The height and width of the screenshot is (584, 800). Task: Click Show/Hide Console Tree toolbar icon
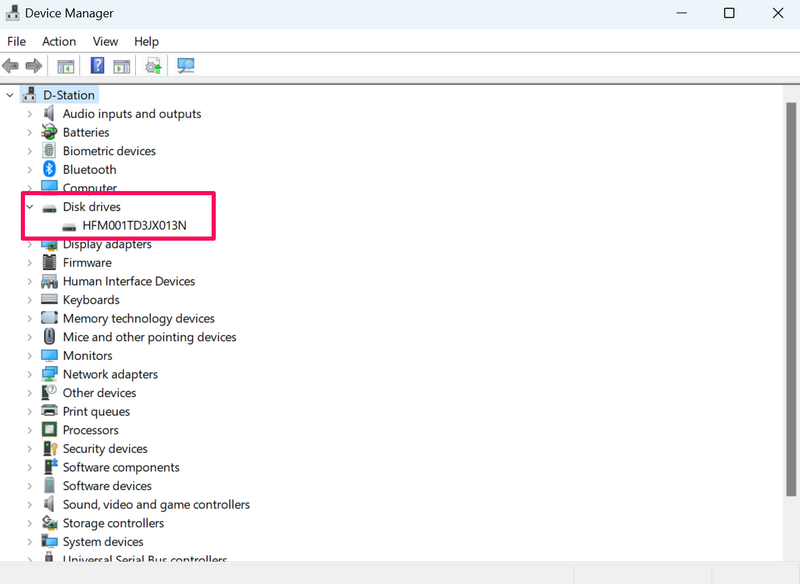[x=65, y=66]
